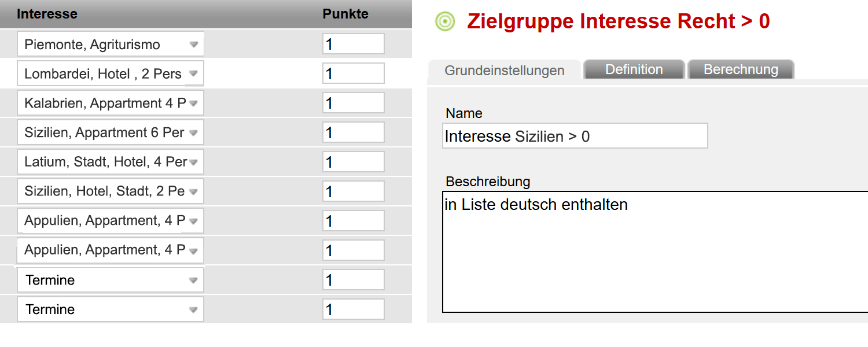Open the Piemonte, Agriturismo dropdown
Image resolution: width=868 pixels, height=347 pixels.
[x=111, y=45]
